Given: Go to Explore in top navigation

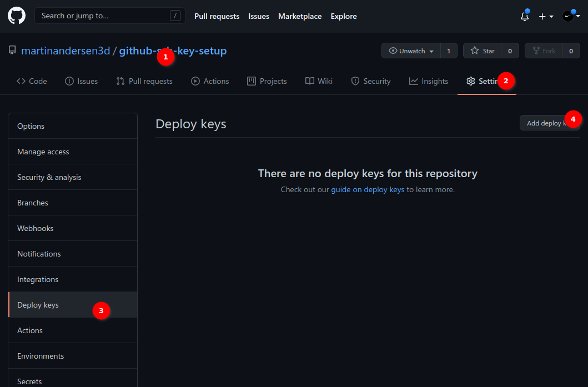Looking at the screenshot, I should tap(344, 16).
